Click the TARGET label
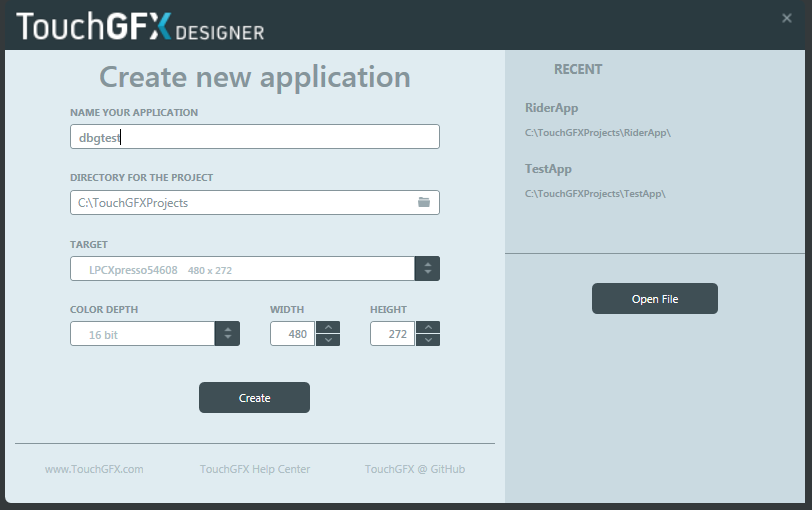 click(89, 244)
